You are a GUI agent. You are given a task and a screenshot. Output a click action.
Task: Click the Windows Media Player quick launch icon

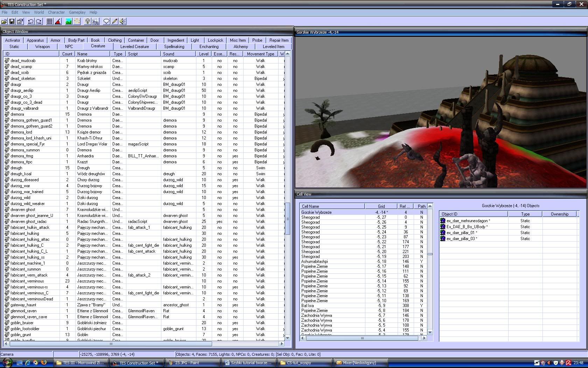click(36, 363)
